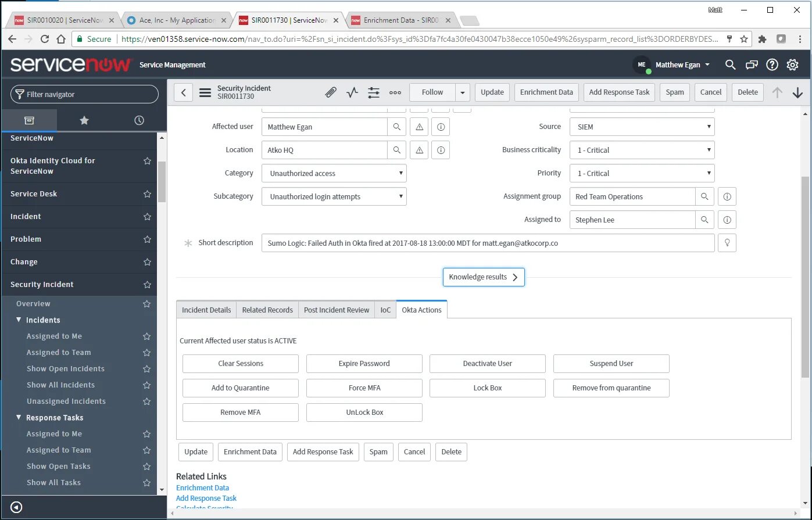The height and width of the screenshot is (520, 812).
Task: Open the form context hamburger menu
Action: 205,92
